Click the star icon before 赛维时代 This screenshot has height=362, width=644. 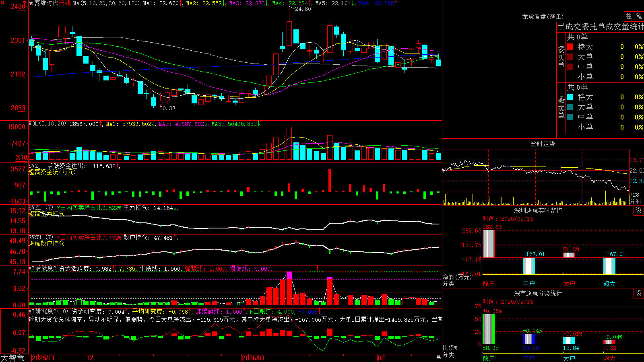[31, 3]
